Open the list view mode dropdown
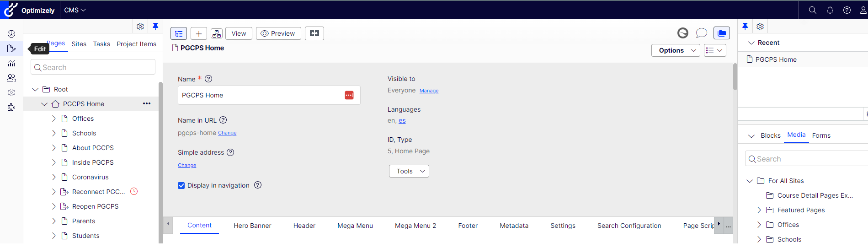Viewport: 868px width, 248px height. click(715, 50)
